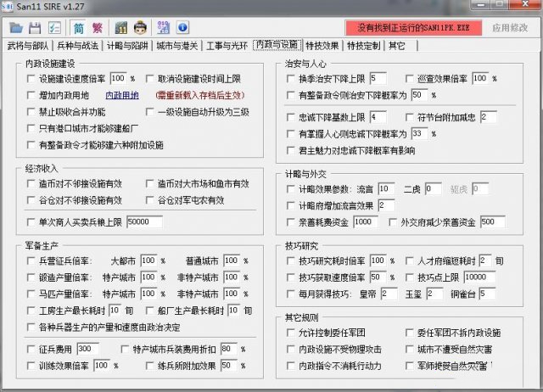Check 符节台附加减忠 checkbox
Screen dimensions: 543x392
pyautogui.click(x=410, y=117)
